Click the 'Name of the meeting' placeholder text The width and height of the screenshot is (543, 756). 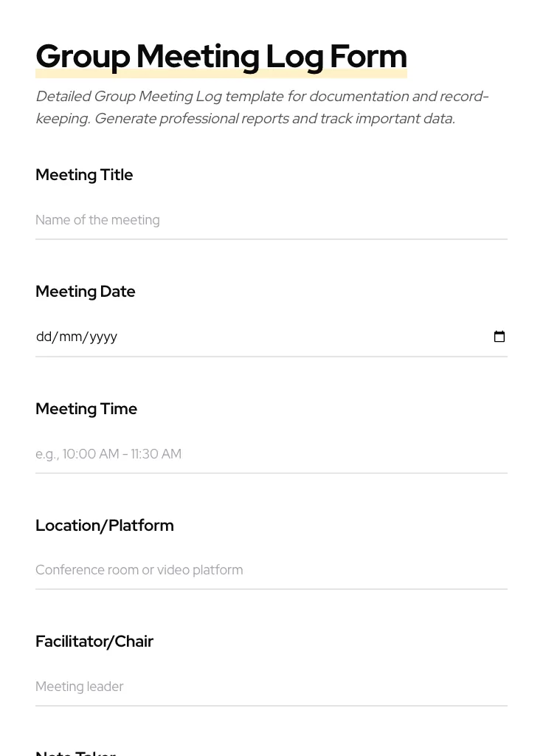tap(97, 219)
